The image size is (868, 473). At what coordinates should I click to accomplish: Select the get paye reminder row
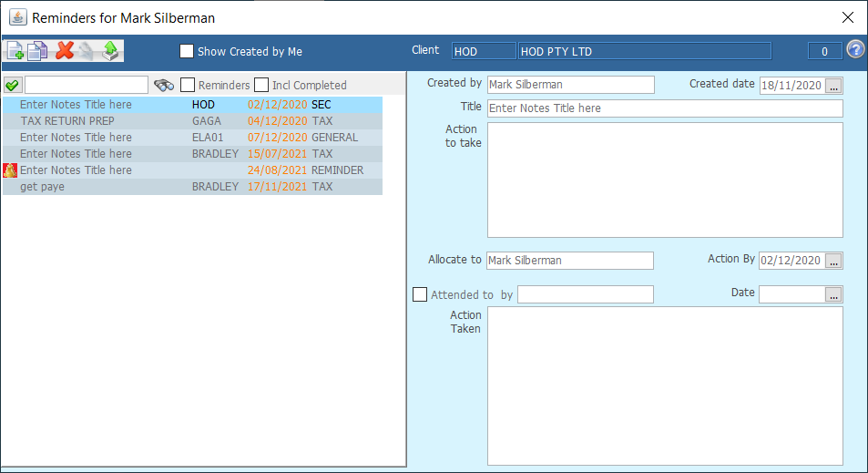point(43,187)
